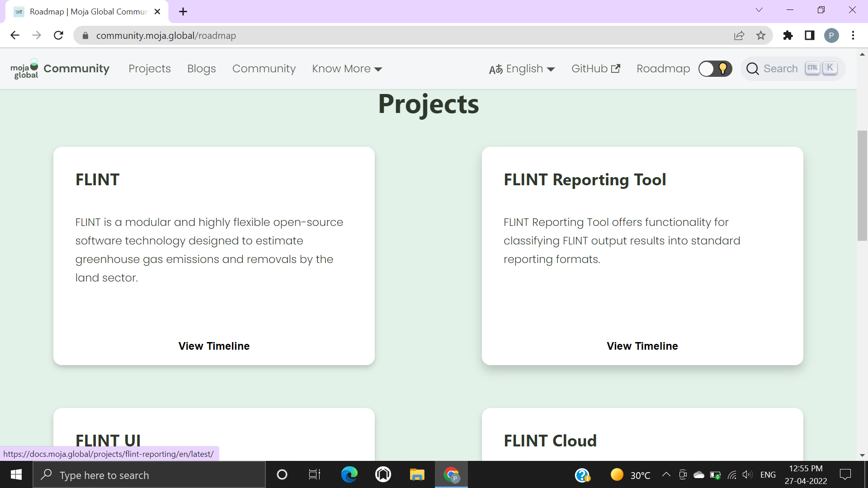Toggle the dark mode light bulb switch
Screen dimensions: 868x488
715,69
